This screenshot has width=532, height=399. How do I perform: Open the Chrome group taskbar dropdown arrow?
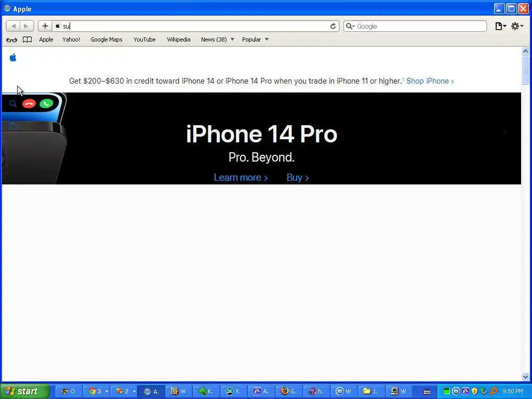(107, 391)
